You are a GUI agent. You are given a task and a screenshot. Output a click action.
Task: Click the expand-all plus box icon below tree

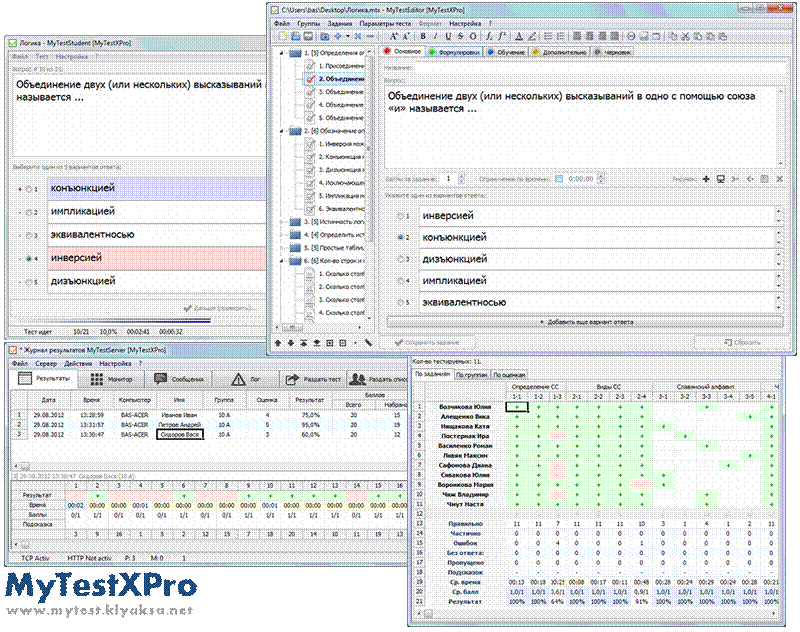(x=330, y=343)
